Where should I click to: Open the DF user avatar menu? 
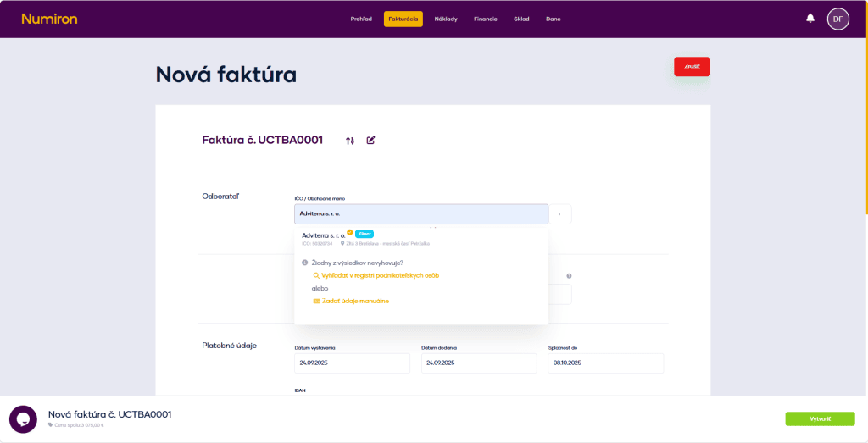click(837, 19)
